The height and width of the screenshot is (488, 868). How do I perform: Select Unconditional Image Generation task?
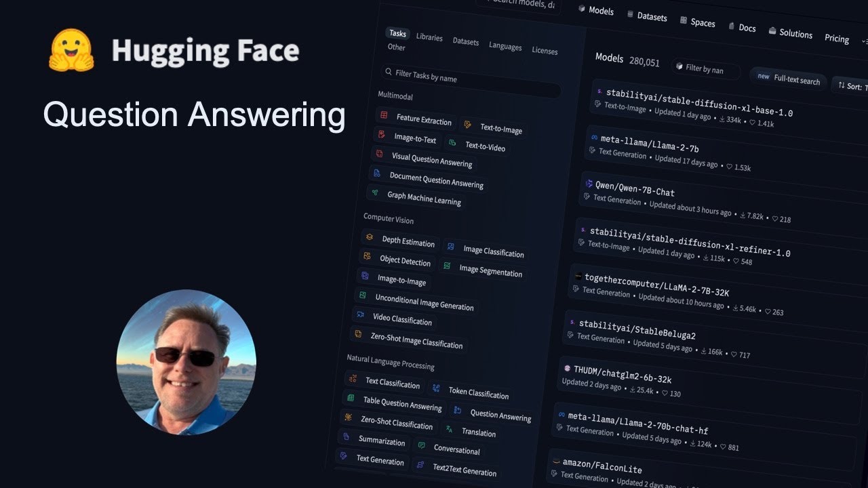pos(416,301)
